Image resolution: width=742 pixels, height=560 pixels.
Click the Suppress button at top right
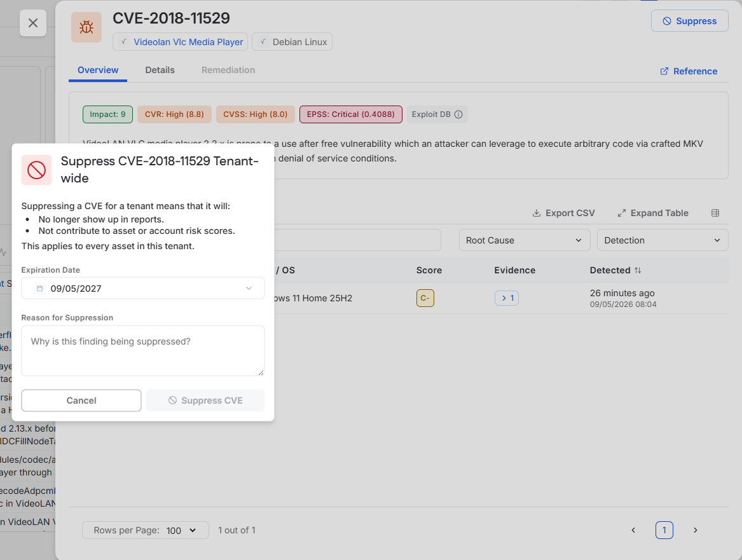[689, 21]
